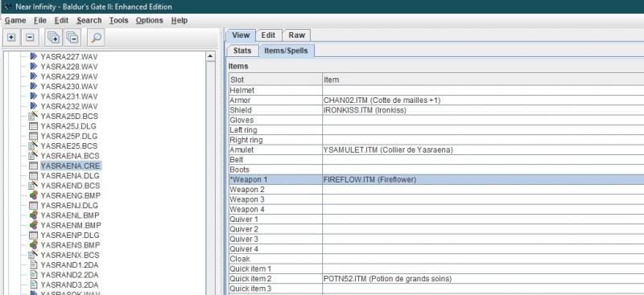Select YASRAENP.DLG in the resource tree
Viewport: 644px width, 295px height.
tap(69, 235)
